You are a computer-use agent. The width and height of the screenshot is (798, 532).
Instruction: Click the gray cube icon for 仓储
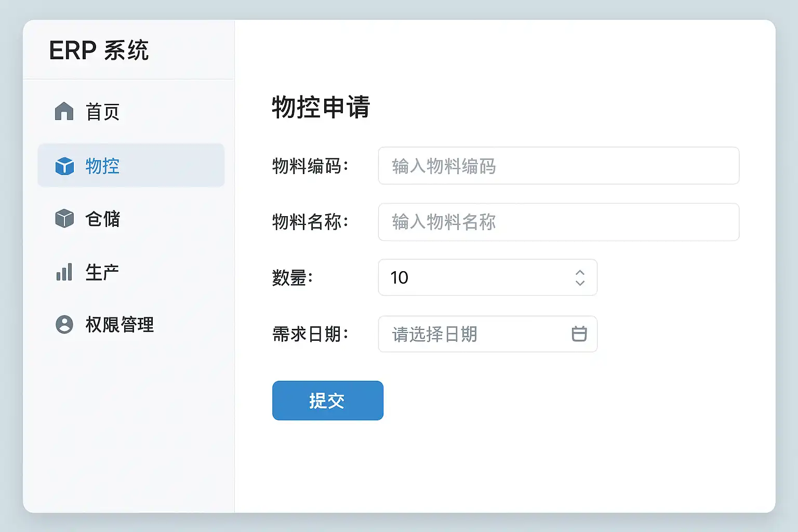point(64,219)
